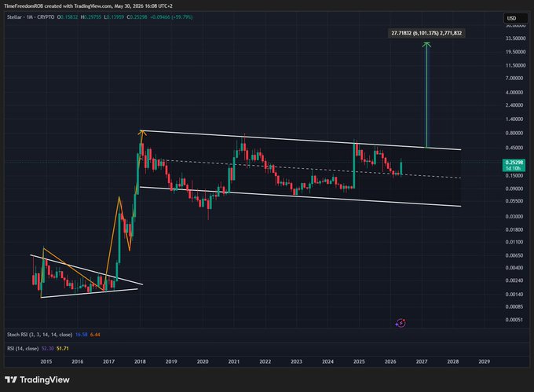Image resolution: width=534 pixels, height=392 pixels.
Task: Click the 2.40000 price axis label
Action: (x=514, y=105)
